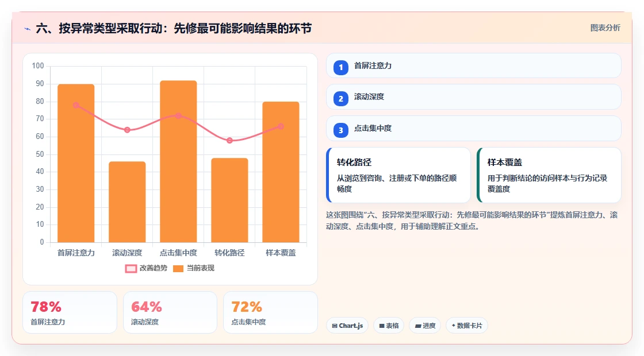Click the page title 六、按异常类型采取行动
This screenshot has height=356, width=644.
pos(174,28)
